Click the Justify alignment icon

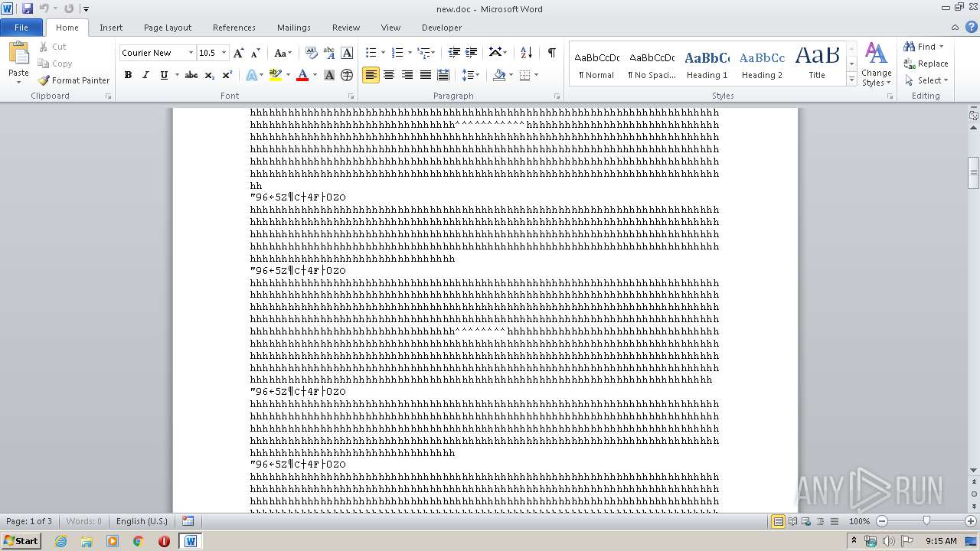(425, 75)
